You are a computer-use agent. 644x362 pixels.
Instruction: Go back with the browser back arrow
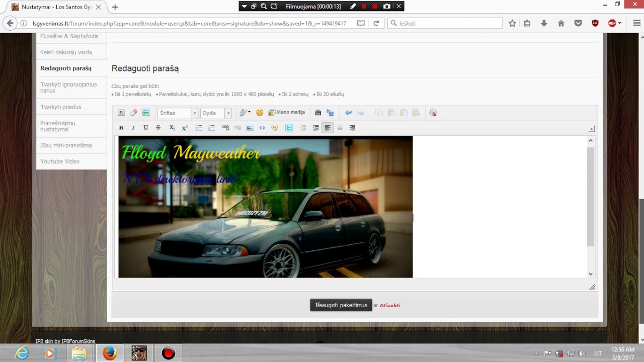click(10, 23)
